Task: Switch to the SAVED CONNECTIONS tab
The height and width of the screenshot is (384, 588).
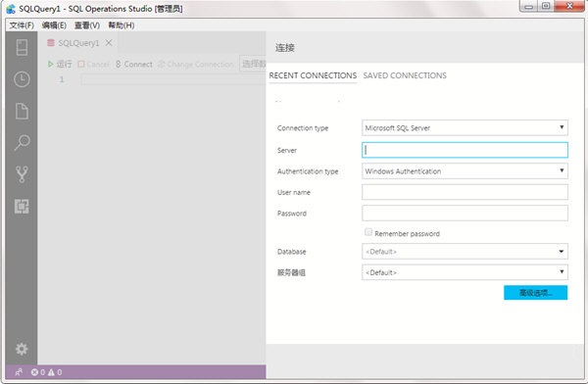Action: click(x=405, y=75)
